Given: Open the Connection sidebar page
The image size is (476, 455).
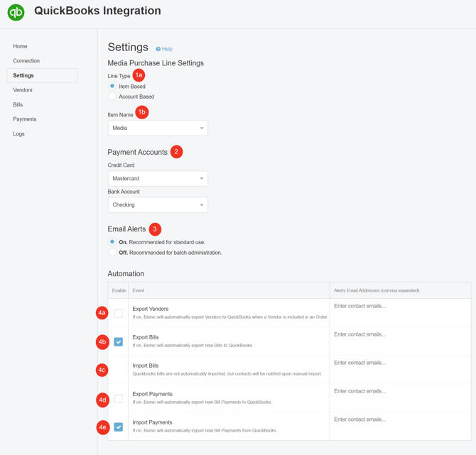Looking at the screenshot, I should click(26, 61).
